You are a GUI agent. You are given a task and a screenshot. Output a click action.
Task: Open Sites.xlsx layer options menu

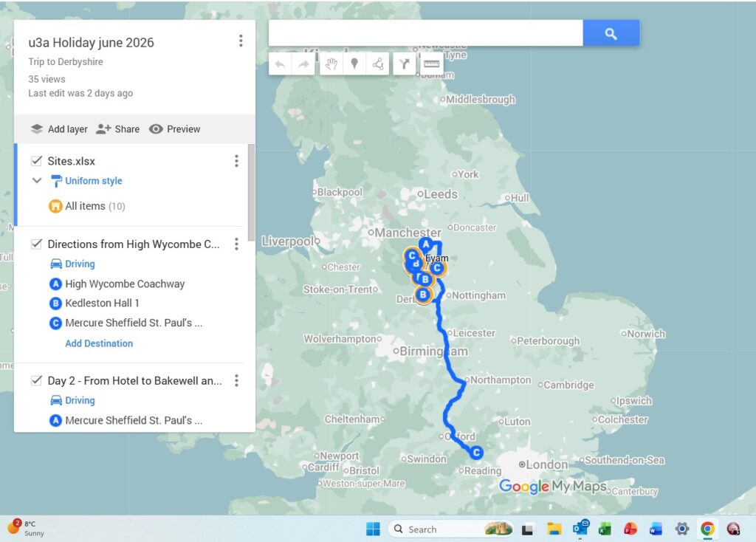[x=236, y=161]
